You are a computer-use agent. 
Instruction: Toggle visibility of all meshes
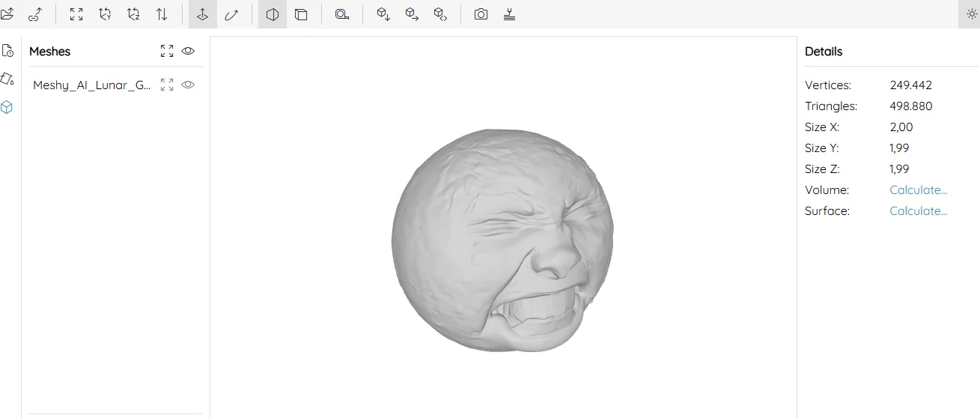point(188,51)
